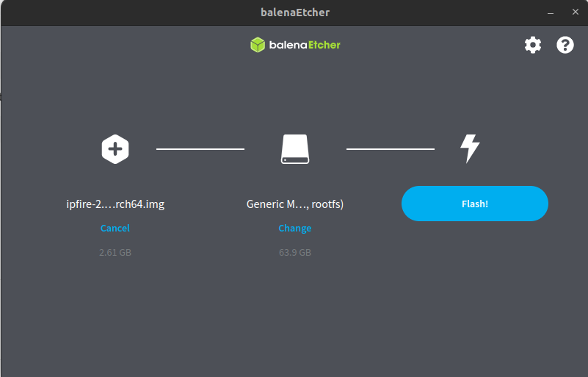Click the help question mark icon

tap(565, 45)
